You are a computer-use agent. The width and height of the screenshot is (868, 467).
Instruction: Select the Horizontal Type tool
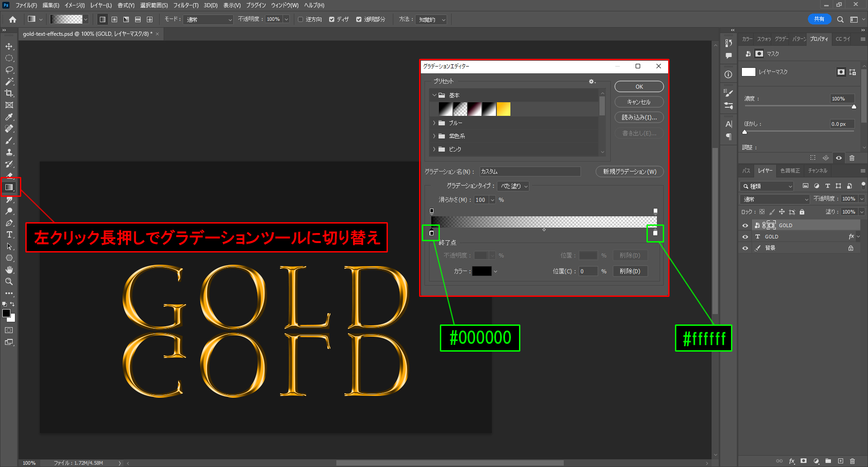(x=9, y=235)
